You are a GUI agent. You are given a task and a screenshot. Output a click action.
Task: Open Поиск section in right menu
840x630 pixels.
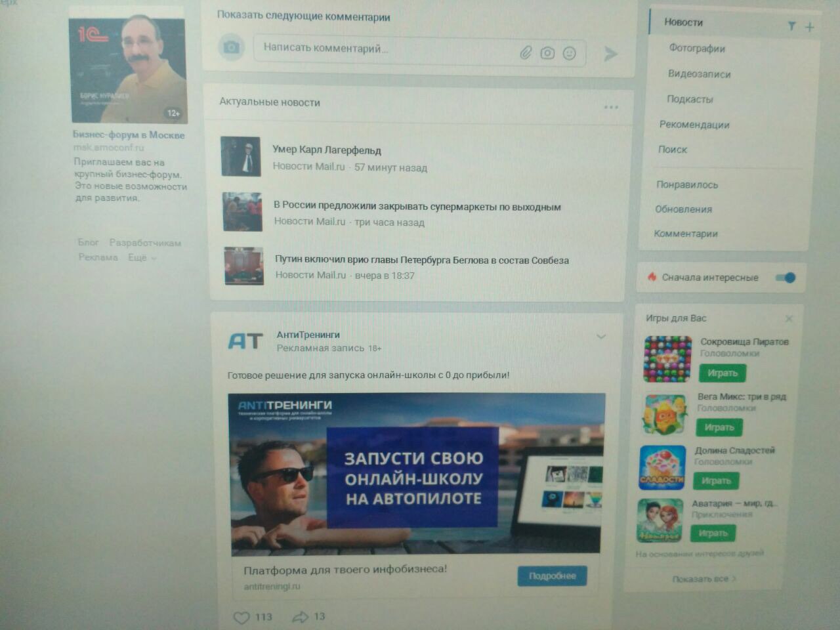point(673,150)
